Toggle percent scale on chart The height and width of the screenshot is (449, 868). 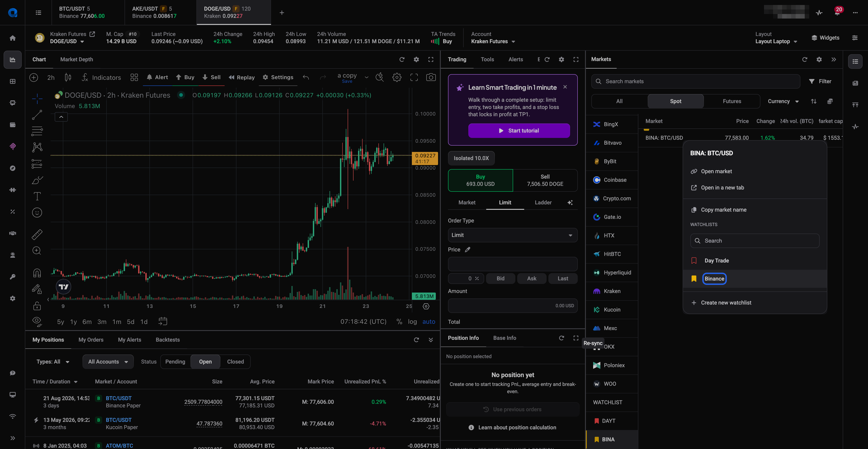point(399,321)
